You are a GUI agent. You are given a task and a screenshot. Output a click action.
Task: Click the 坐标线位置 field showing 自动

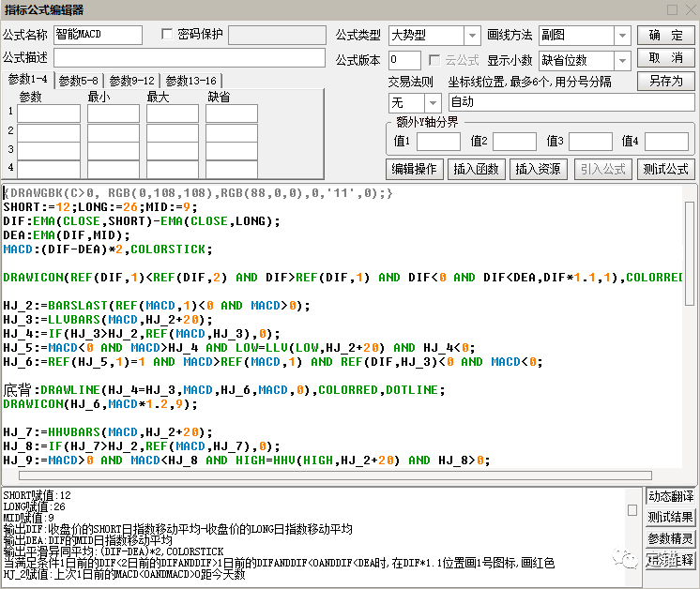coord(571,102)
